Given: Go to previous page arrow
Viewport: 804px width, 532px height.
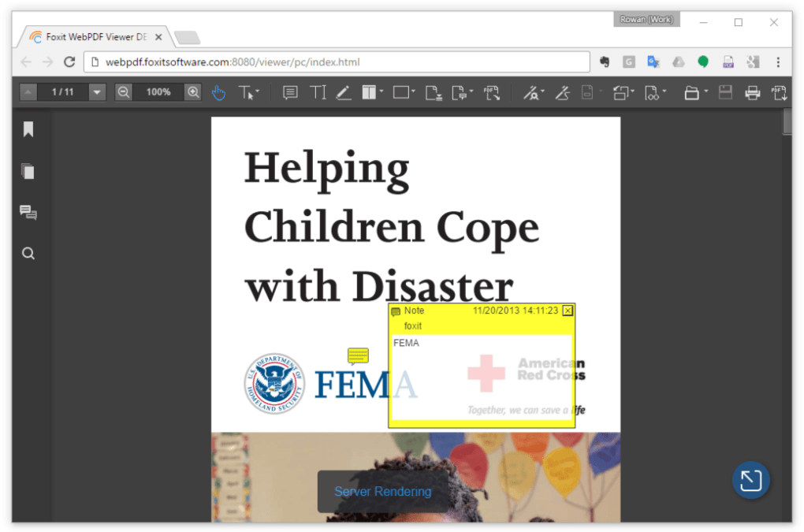Looking at the screenshot, I should [28, 92].
